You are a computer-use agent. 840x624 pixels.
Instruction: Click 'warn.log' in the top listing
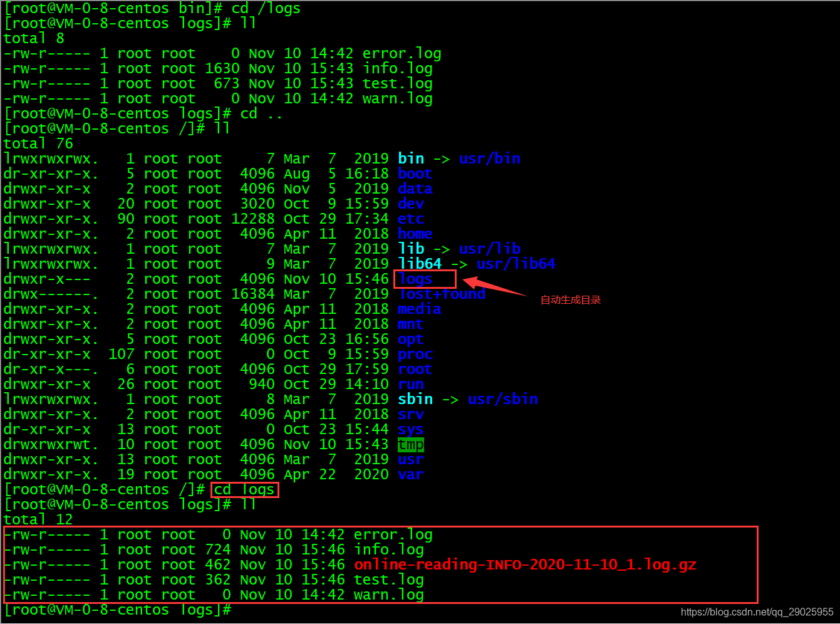click(x=398, y=99)
